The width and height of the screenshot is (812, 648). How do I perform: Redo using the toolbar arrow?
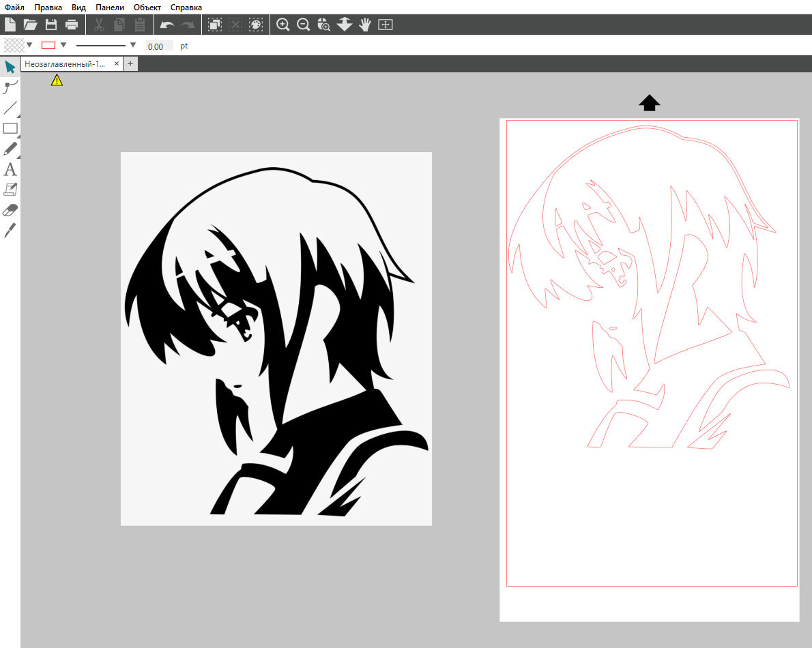tap(188, 25)
